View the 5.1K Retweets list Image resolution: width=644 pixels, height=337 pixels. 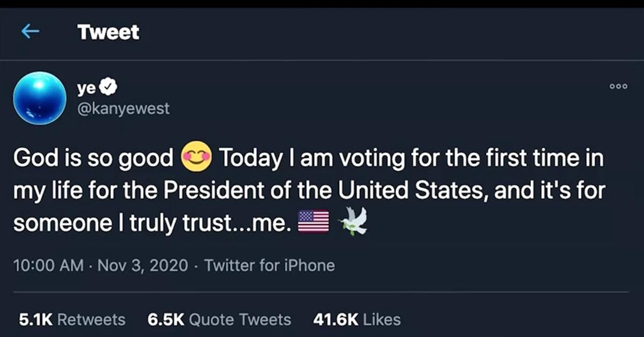point(72,320)
